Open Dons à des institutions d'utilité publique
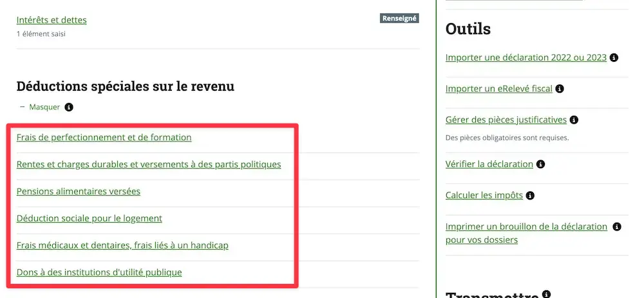 click(99, 272)
